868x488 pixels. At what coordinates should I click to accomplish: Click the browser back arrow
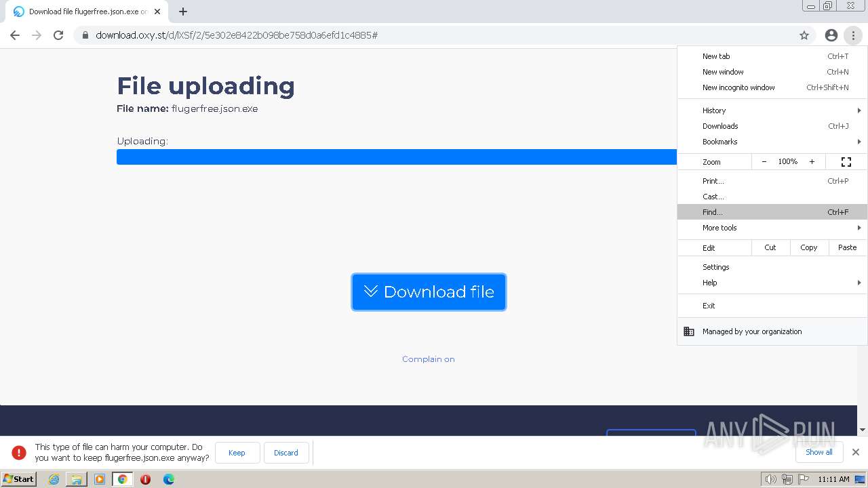coord(15,35)
